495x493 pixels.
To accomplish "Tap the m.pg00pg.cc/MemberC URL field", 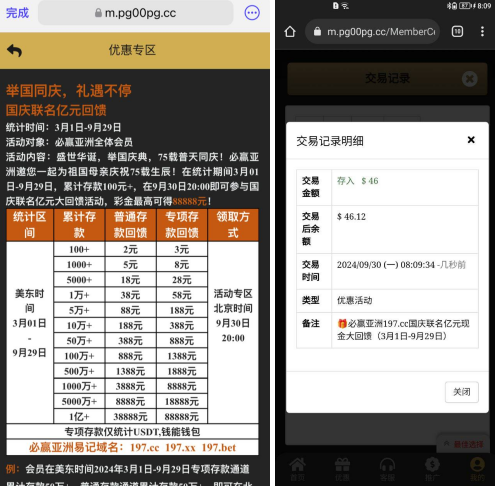I will pos(372,32).
